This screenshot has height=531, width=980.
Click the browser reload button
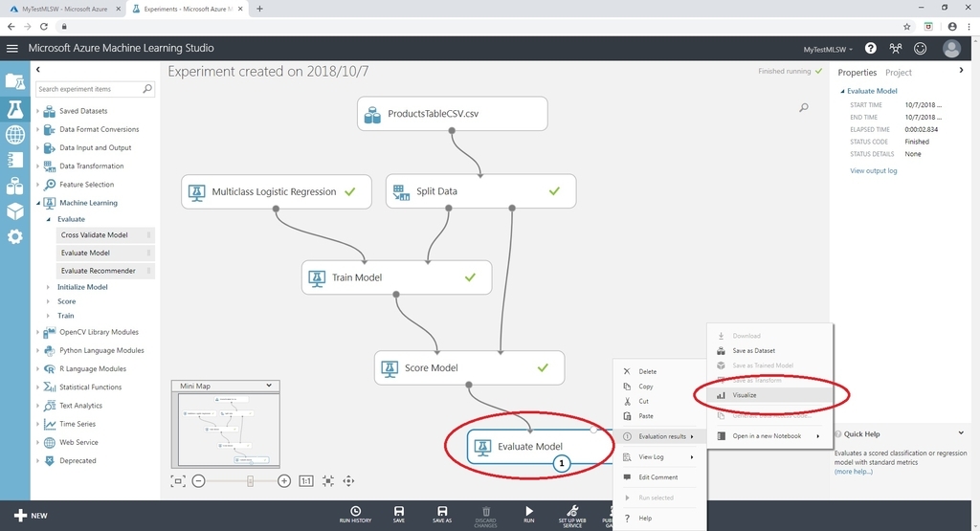point(44,26)
